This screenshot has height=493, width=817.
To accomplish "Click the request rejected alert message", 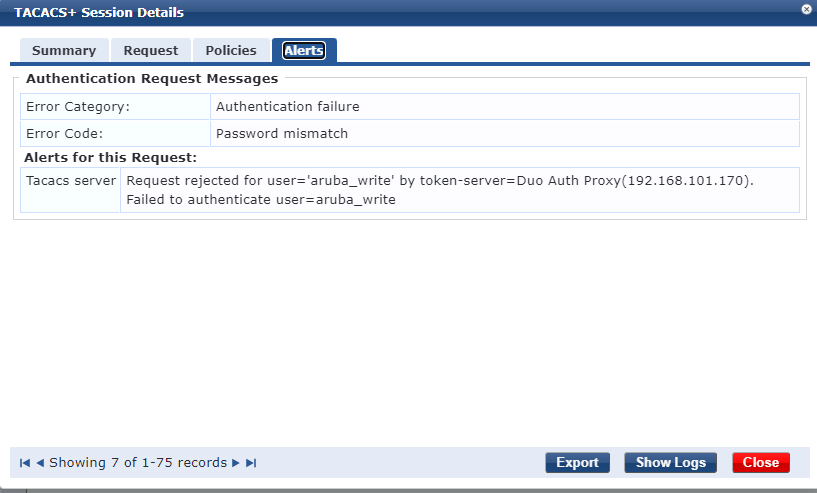I will tap(439, 190).
